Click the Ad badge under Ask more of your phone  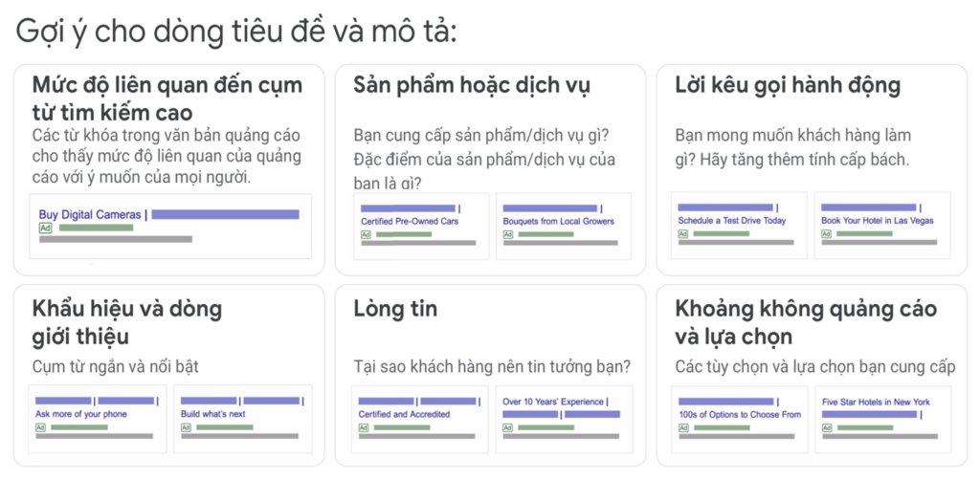pos(40,427)
